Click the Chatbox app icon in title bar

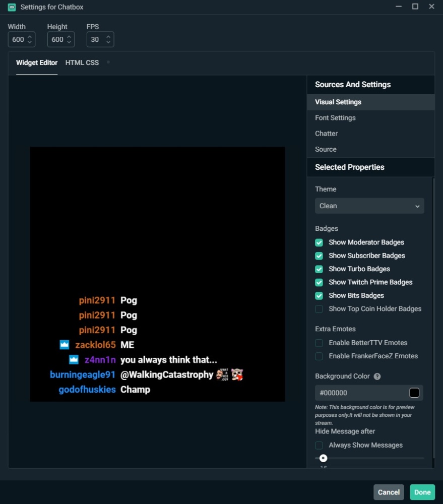(12, 7)
